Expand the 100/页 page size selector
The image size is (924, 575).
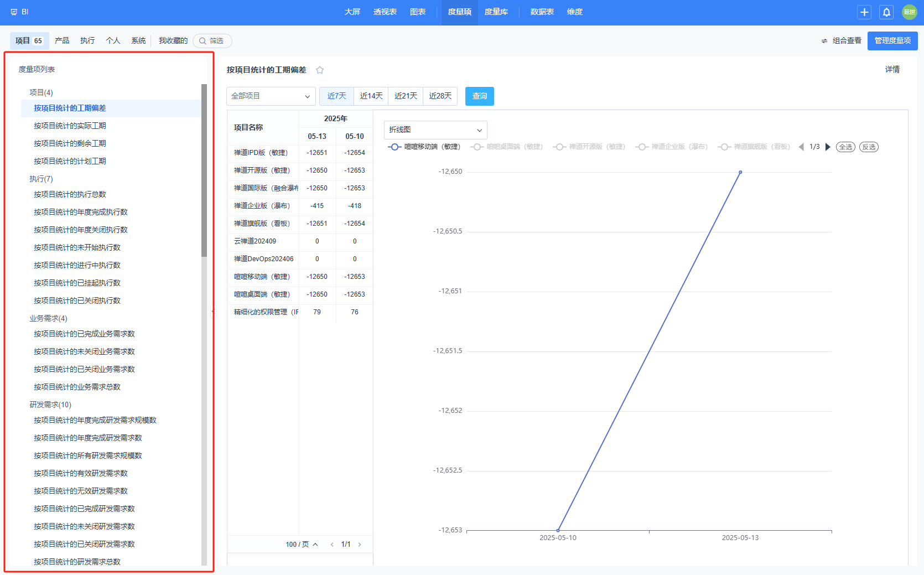pos(302,545)
